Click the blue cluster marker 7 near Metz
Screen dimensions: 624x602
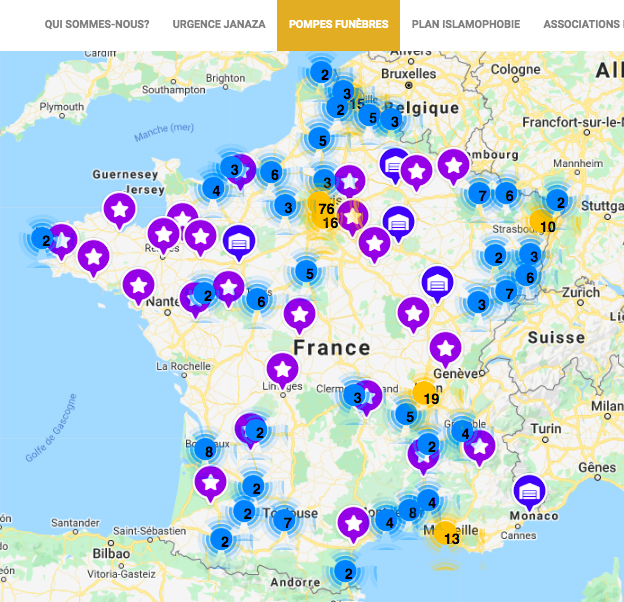pyautogui.click(x=479, y=193)
